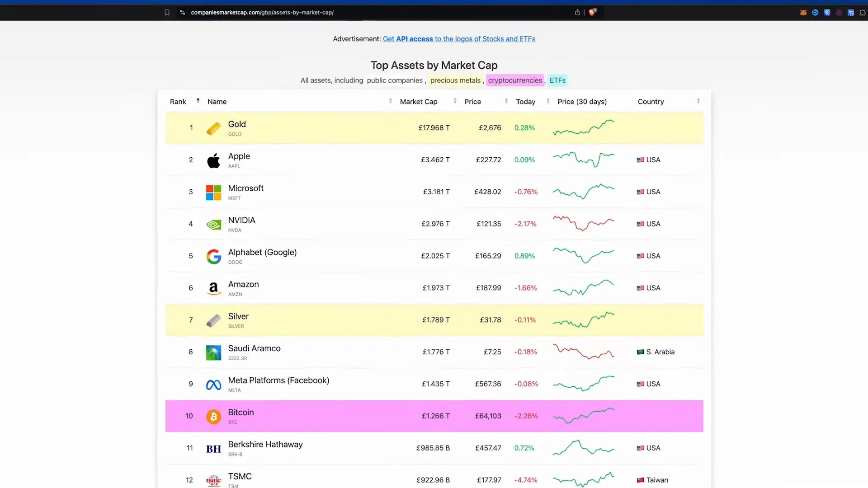Click the Meta Platforms infinity logo

click(213, 384)
